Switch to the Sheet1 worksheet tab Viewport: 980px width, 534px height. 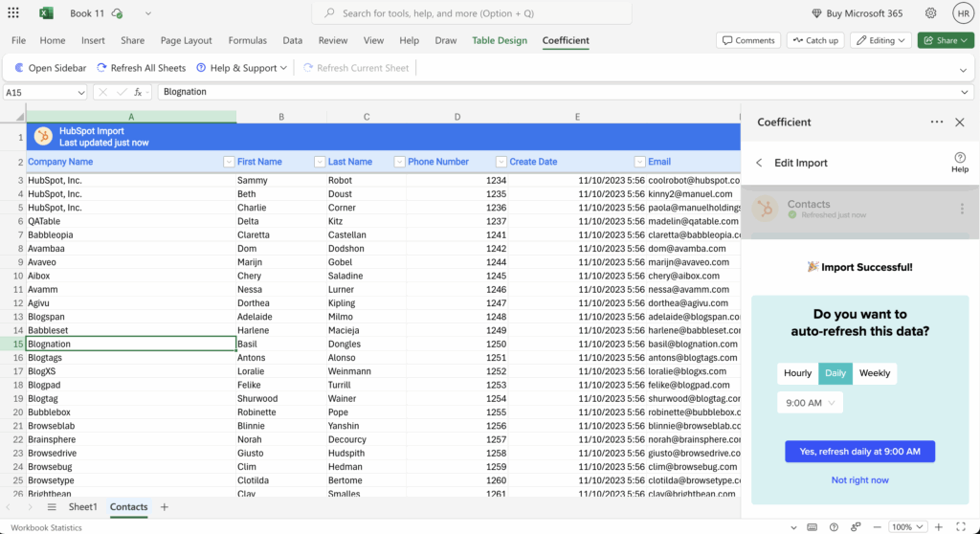pos(82,507)
